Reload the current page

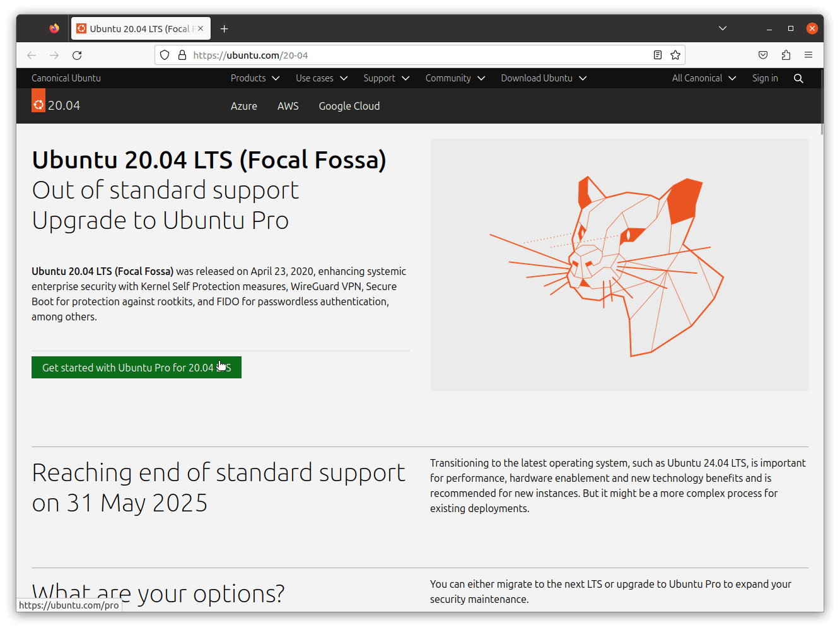(77, 55)
